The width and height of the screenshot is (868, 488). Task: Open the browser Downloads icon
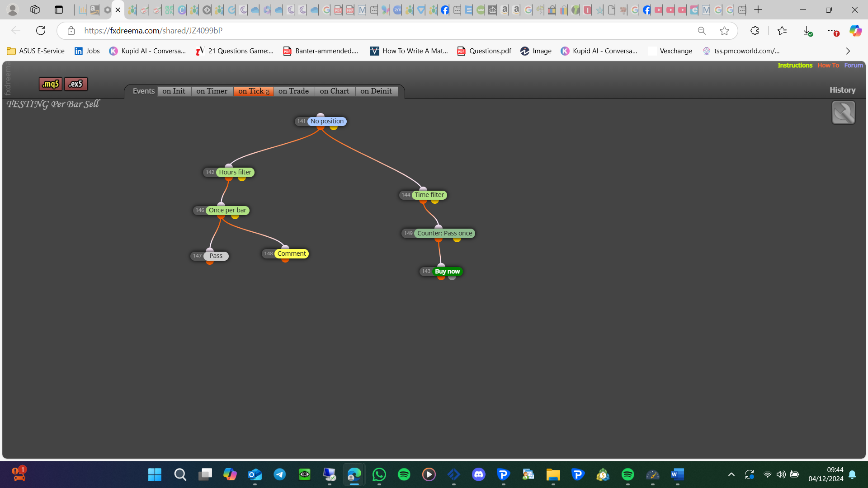(x=807, y=31)
